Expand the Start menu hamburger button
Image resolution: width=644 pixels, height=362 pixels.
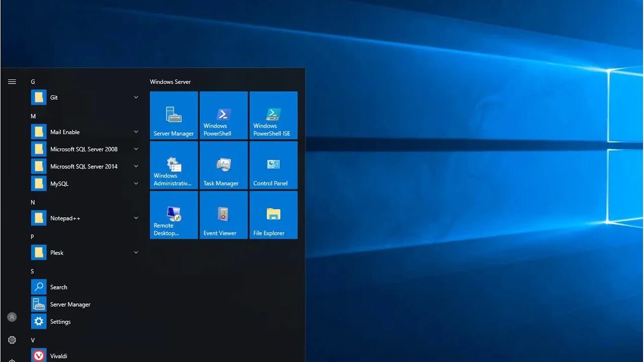pos(12,81)
